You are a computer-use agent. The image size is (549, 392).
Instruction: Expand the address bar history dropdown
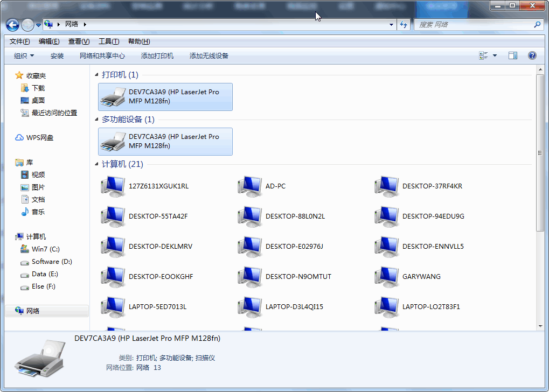pyautogui.click(x=392, y=25)
